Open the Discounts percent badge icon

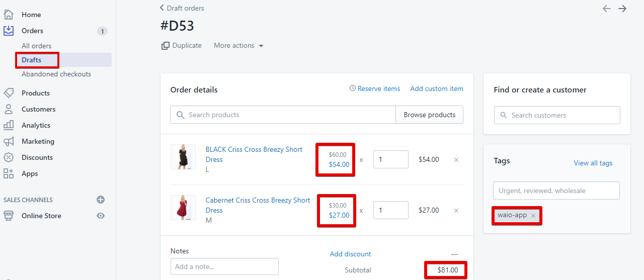click(x=9, y=157)
